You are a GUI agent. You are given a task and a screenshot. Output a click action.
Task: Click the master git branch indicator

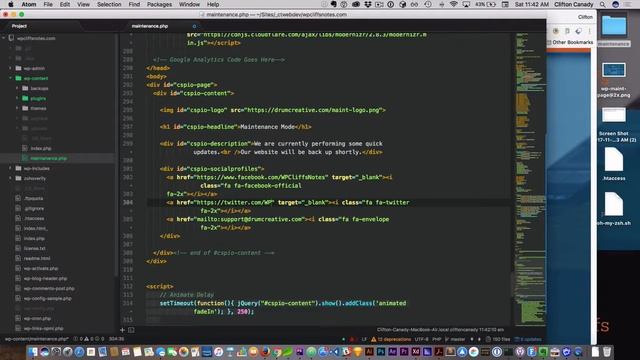(455, 339)
